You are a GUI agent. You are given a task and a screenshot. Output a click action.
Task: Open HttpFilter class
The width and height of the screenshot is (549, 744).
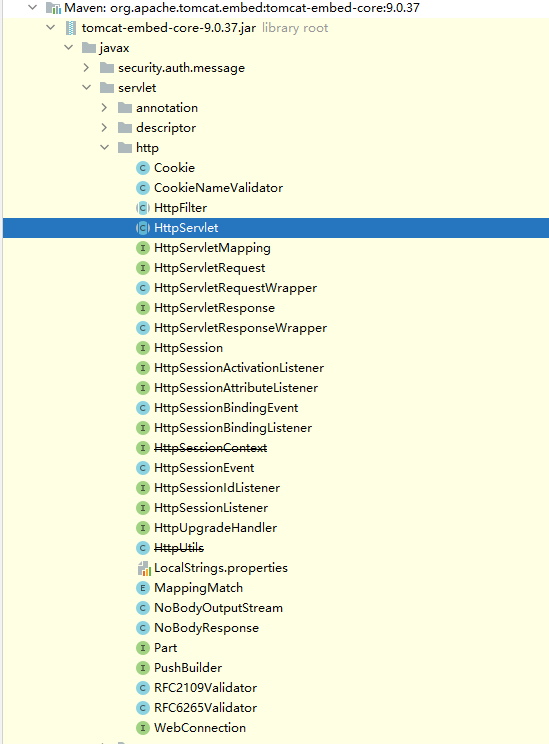pos(180,208)
